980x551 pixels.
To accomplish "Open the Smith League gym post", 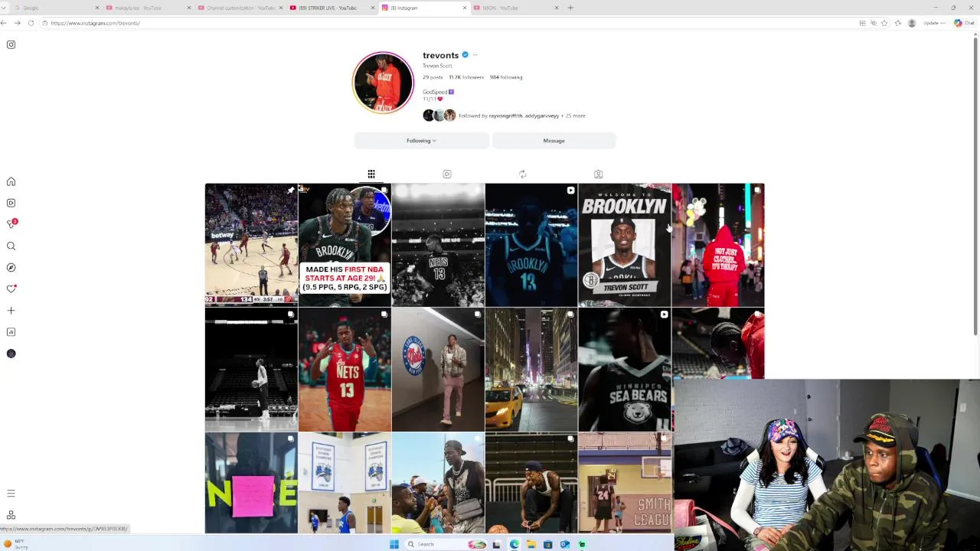I will [x=625, y=483].
